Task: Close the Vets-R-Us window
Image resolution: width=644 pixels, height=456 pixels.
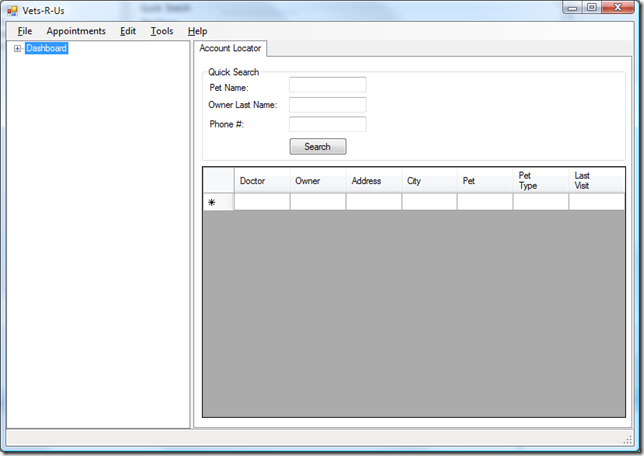Action: pyautogui.click(x=618, y=7)
